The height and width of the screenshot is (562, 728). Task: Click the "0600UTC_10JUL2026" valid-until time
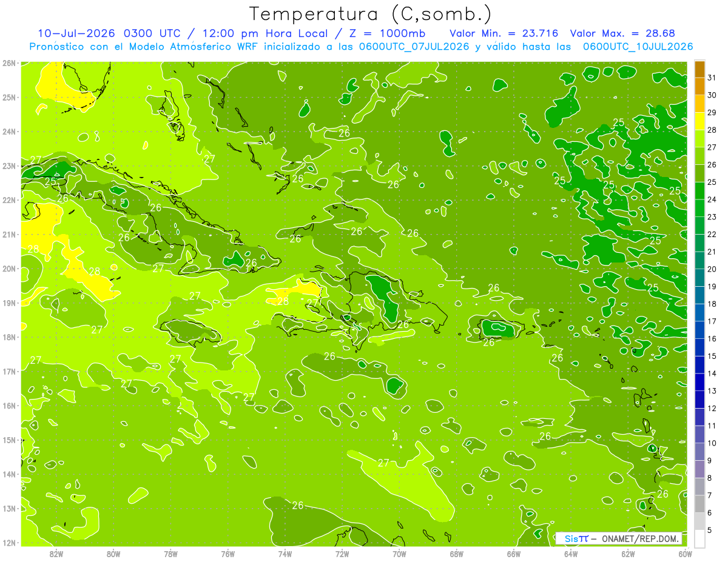click(x=638, y=47)
